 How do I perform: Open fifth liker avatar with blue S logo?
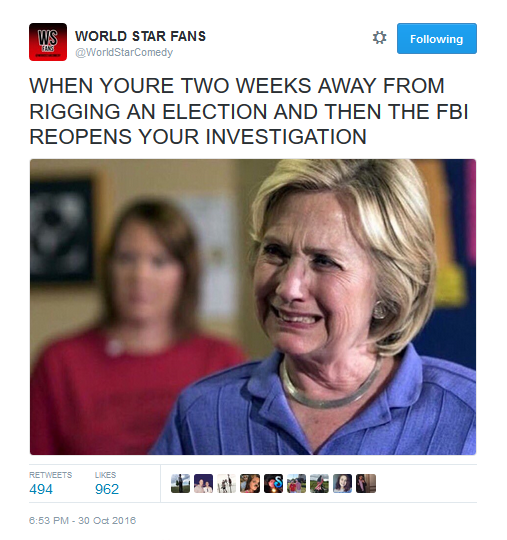point(273,484)
